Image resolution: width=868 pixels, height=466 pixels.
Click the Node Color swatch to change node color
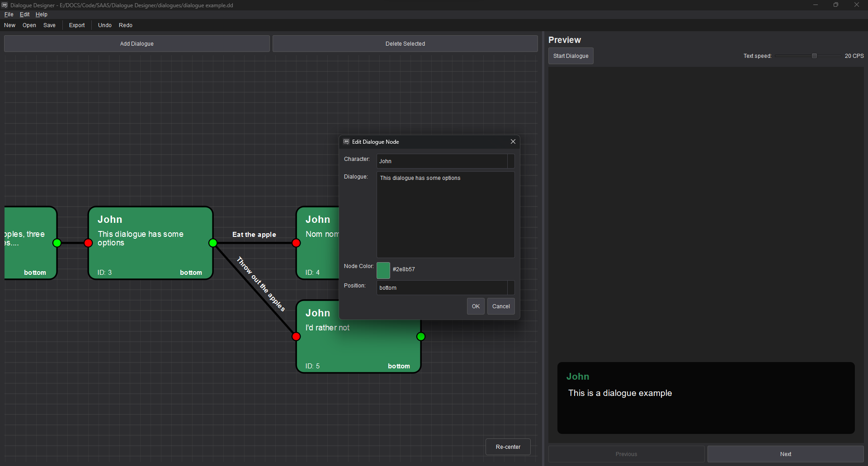[383, 270]
